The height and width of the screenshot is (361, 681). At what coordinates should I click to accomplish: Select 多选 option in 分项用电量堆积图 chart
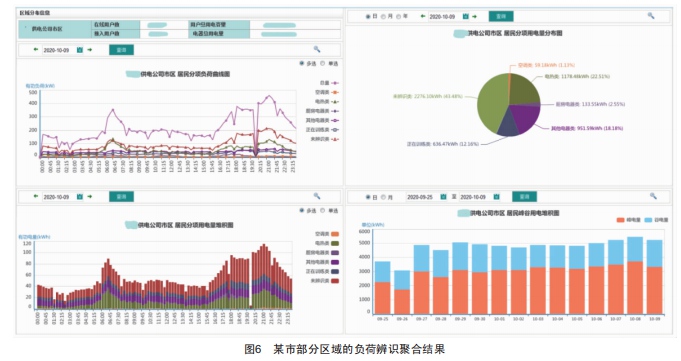[x=302, y=210]
